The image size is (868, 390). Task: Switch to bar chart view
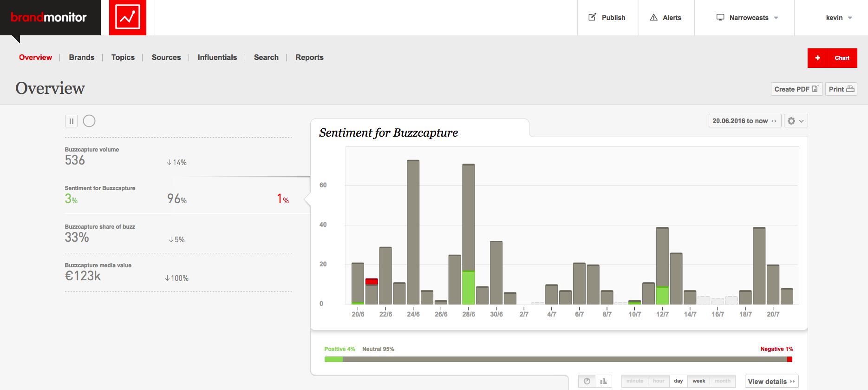point(603,381)
